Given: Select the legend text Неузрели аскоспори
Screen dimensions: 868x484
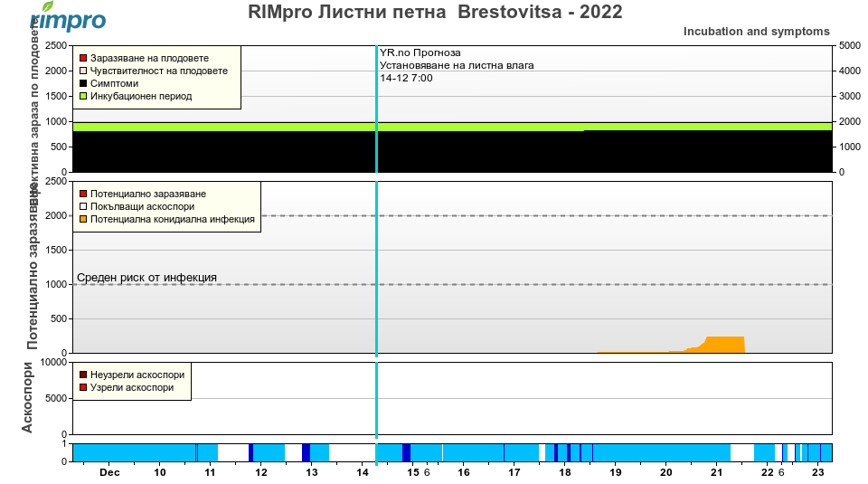Looking at the screenshot, I should click(x=137, y=375).
